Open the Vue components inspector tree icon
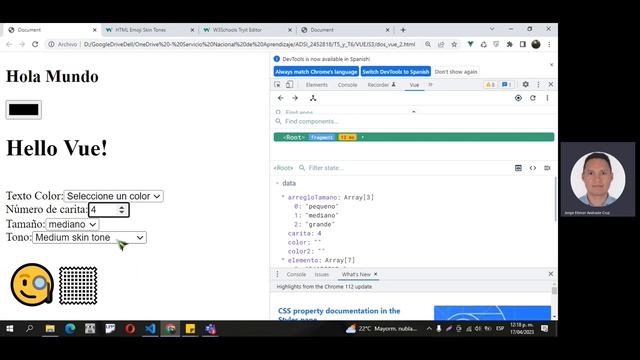The height and width of the screenshot is (360, 640). pos(313,98)
